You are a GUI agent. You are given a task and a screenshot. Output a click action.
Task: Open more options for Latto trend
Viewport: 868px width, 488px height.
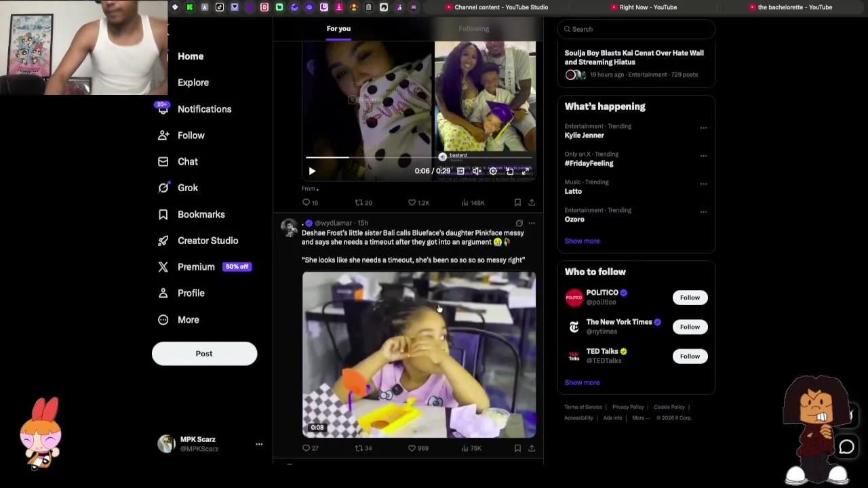pyautogui.click(x=703, y=184)
